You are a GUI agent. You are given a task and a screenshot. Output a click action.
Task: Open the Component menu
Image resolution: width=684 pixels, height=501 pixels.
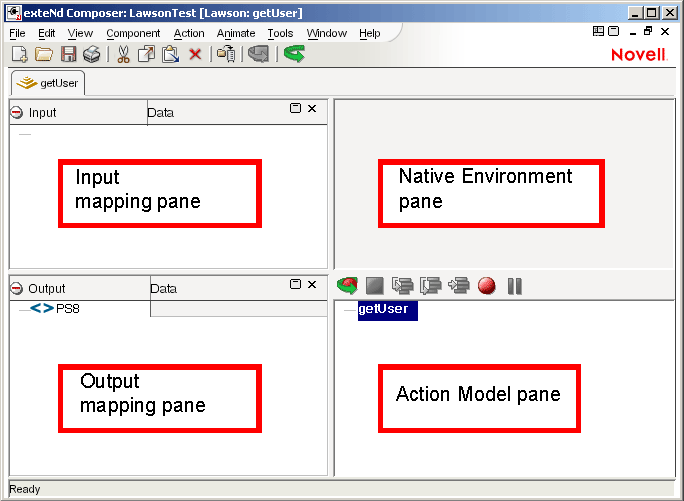coord(133,33)
